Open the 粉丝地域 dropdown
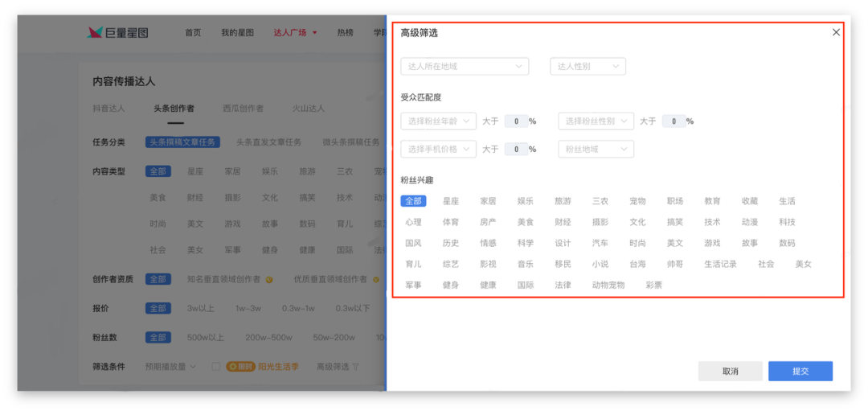This screenshot has height=411, width=868. [x=596, y=149]
